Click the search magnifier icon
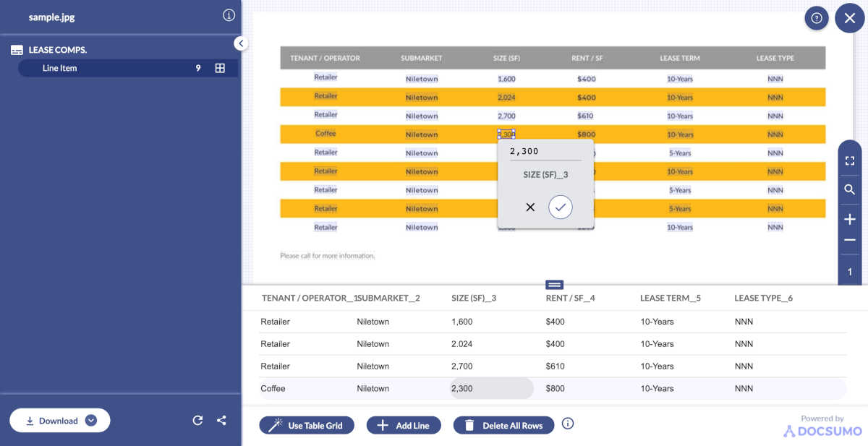This screenshot has width=868, height=446. [x=850, y=189]
